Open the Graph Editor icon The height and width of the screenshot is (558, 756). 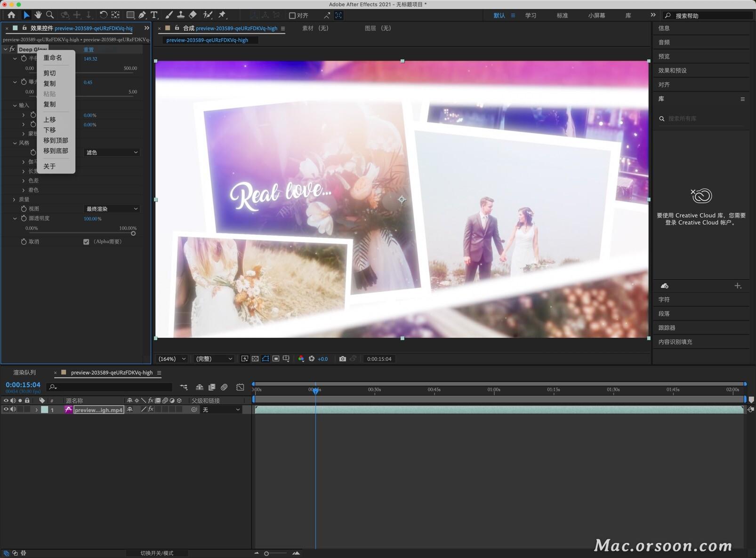click(x=240, y=387)
